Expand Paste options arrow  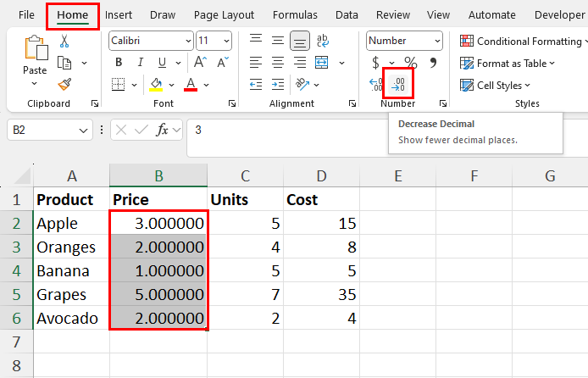(35, 83)
